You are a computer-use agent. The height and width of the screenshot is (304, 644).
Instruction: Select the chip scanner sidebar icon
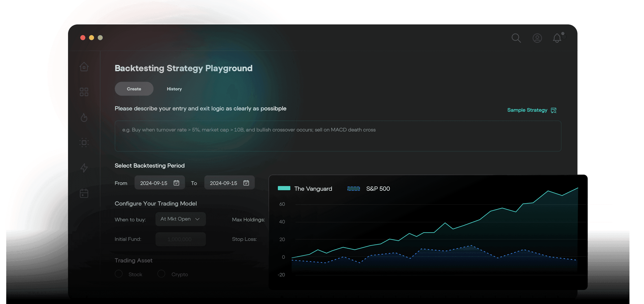click(84, 143)
